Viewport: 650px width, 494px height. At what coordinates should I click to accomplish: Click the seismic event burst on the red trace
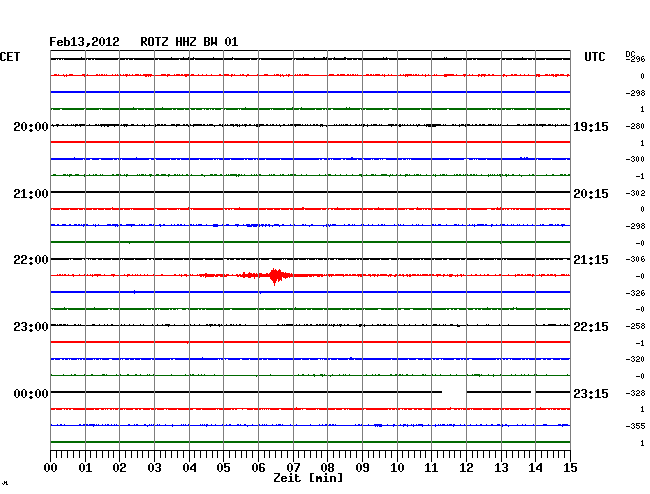point(275,276)
